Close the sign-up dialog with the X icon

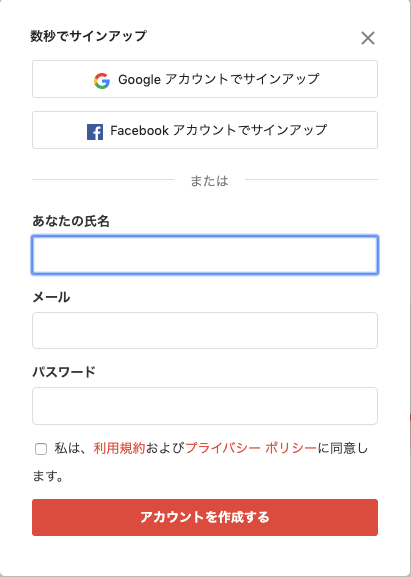coord(368,38)
